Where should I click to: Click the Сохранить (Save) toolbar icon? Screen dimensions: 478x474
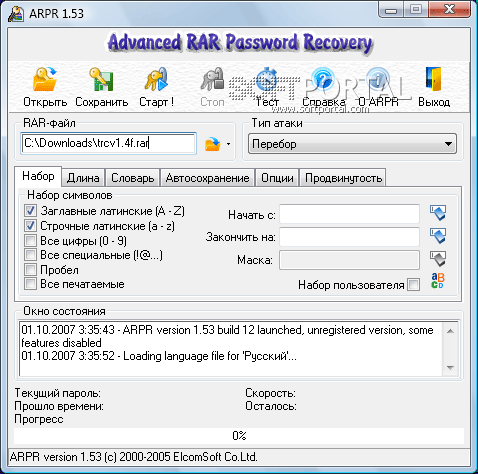click(x=101, y=79)
